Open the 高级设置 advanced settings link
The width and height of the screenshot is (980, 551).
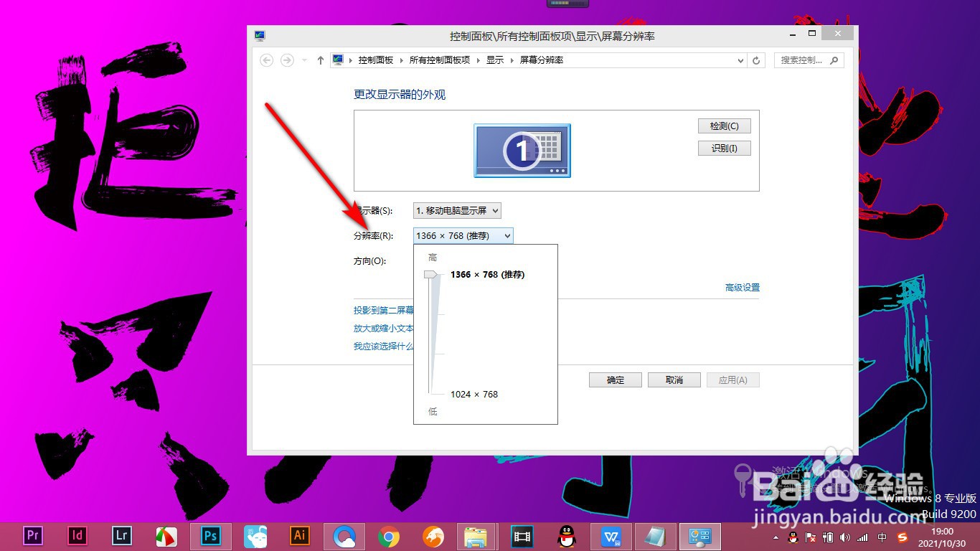tap(742, 287)
